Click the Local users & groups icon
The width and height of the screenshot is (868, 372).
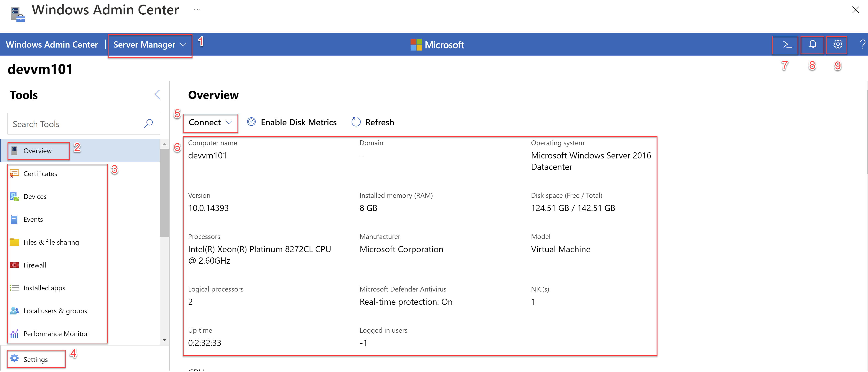click(14, 311)
